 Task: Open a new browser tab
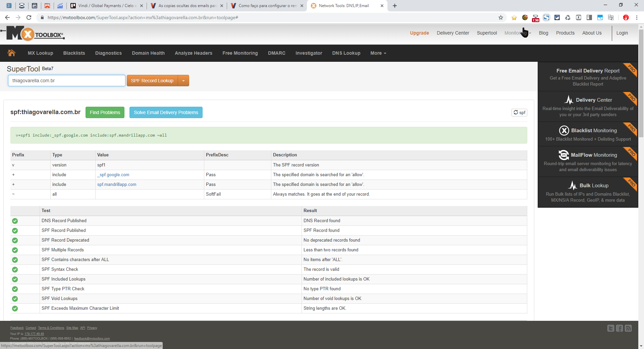click(x=395, y=6)
